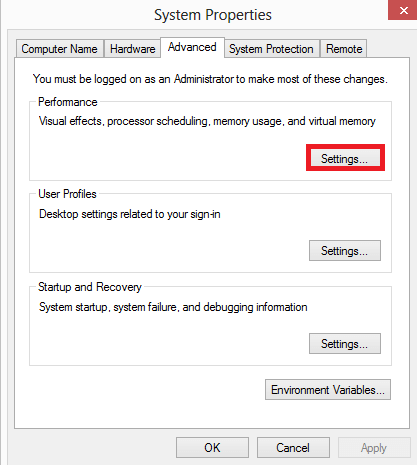Click the Performance group label

(x=68, y=102)
